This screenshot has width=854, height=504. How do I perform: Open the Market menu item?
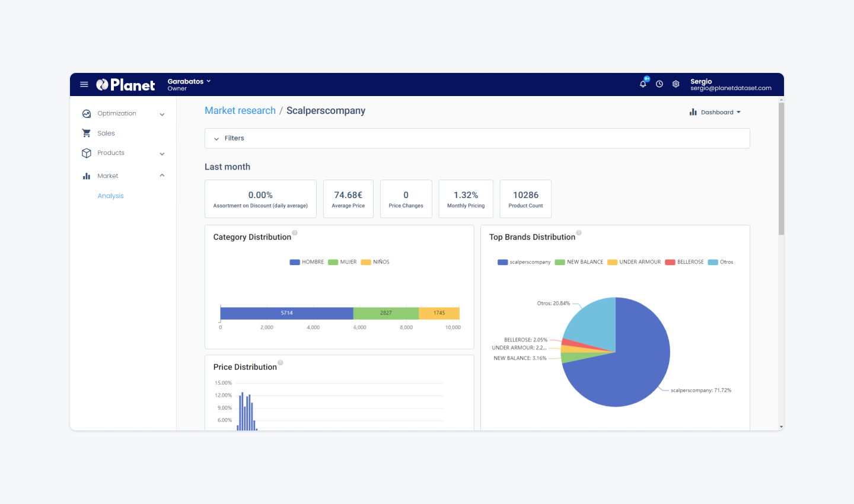[x=108, y=176]
